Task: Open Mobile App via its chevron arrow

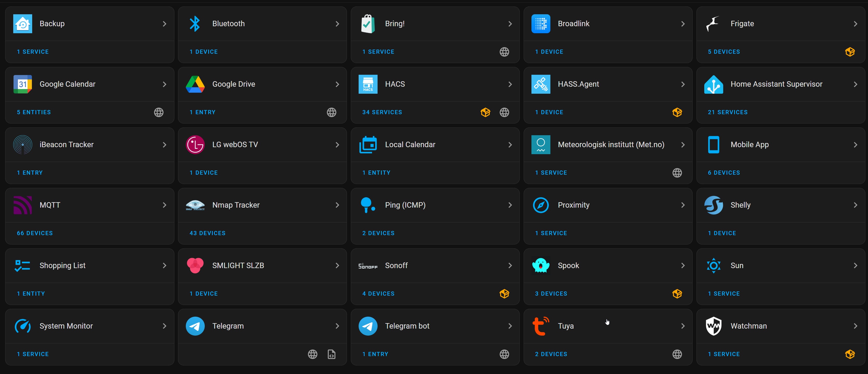Action: click(x=856, y=145)
